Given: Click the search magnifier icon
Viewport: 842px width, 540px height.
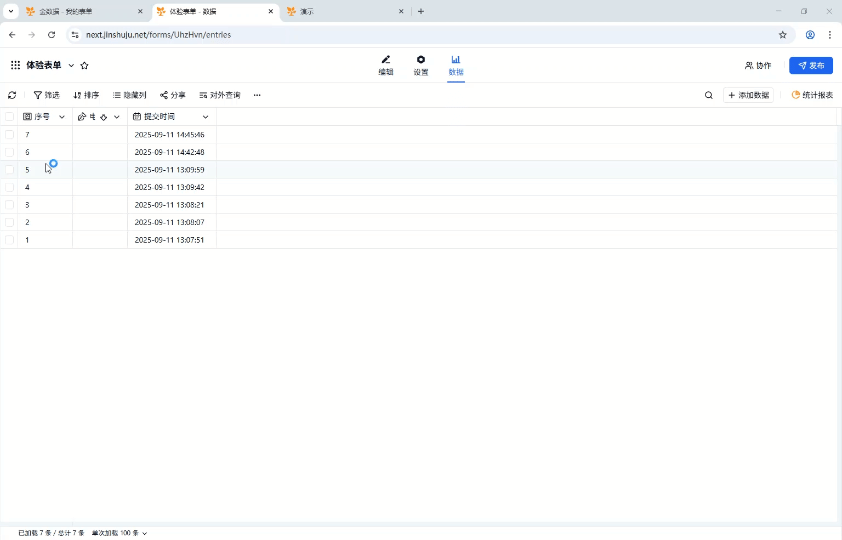Looking at the screenshot, I should 709,95.
